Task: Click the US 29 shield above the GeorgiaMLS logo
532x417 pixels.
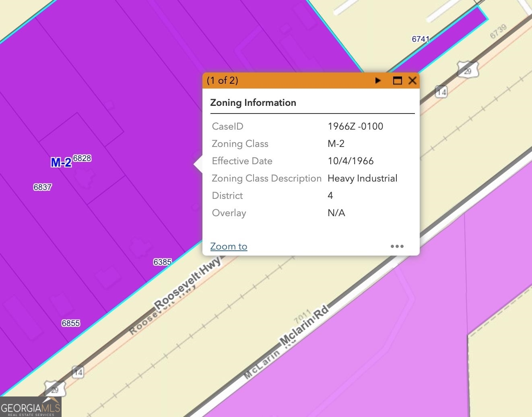Action: (55, 389)
